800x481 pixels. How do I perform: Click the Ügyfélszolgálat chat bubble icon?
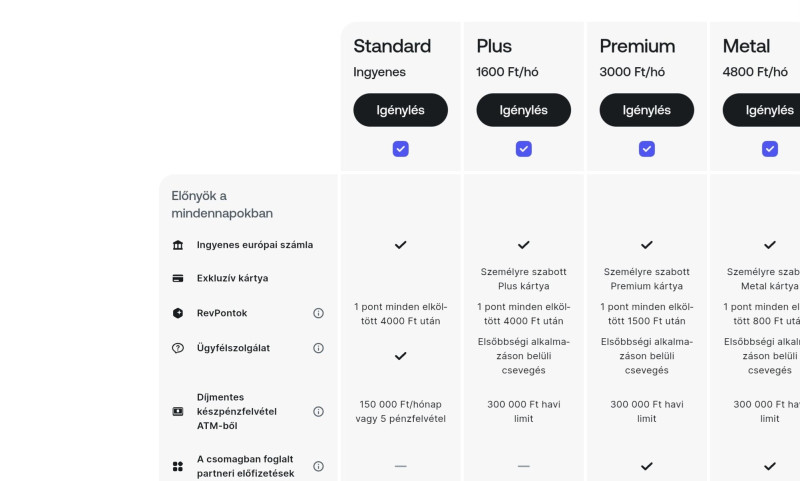coord(178,348)
